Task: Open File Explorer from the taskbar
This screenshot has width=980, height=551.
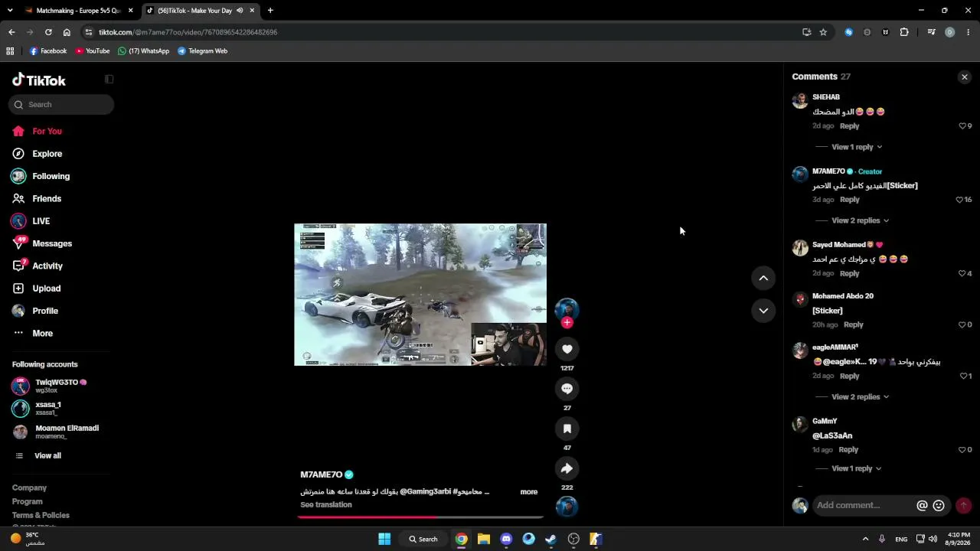Action: [x=484, y=539]
